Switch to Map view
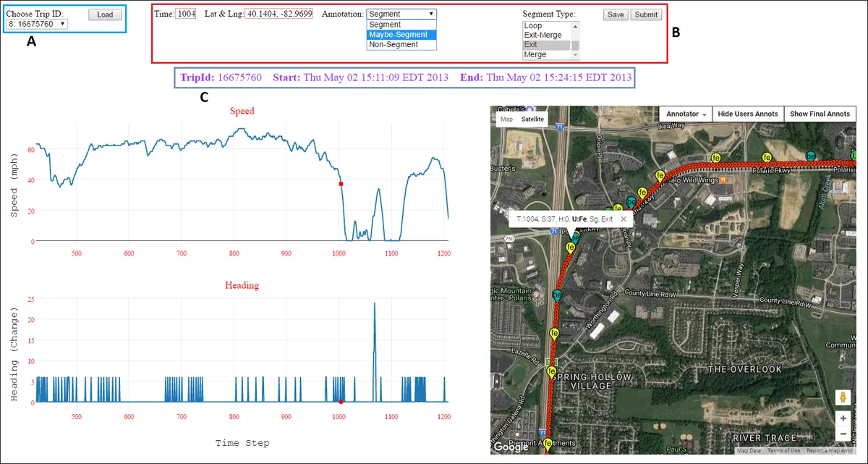 click(506, 119)
